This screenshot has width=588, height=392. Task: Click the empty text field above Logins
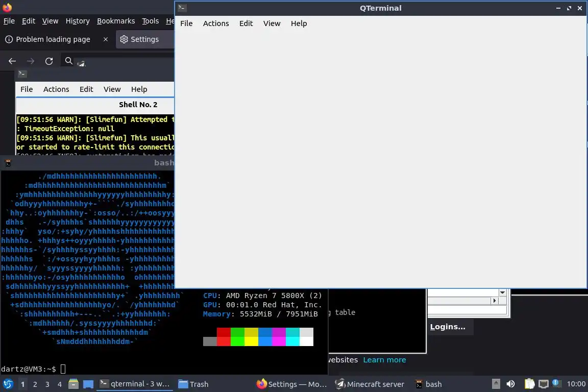click(x=467, y=310)
